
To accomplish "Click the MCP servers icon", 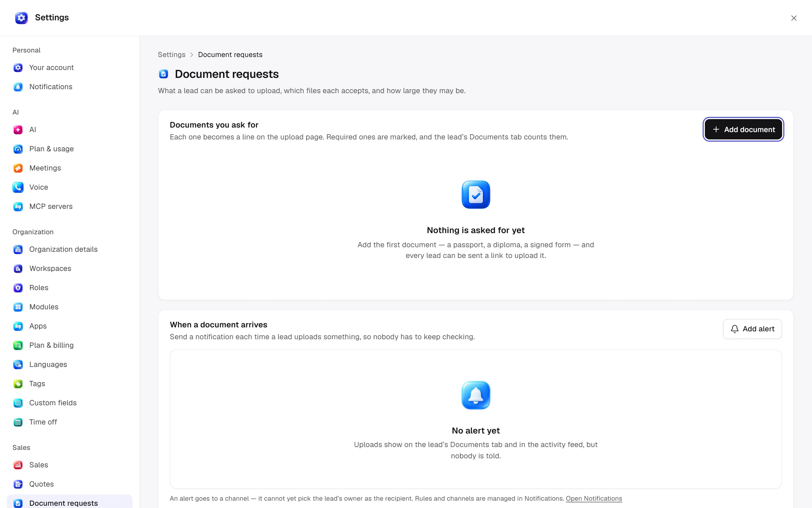I will (x=18, y=206).
